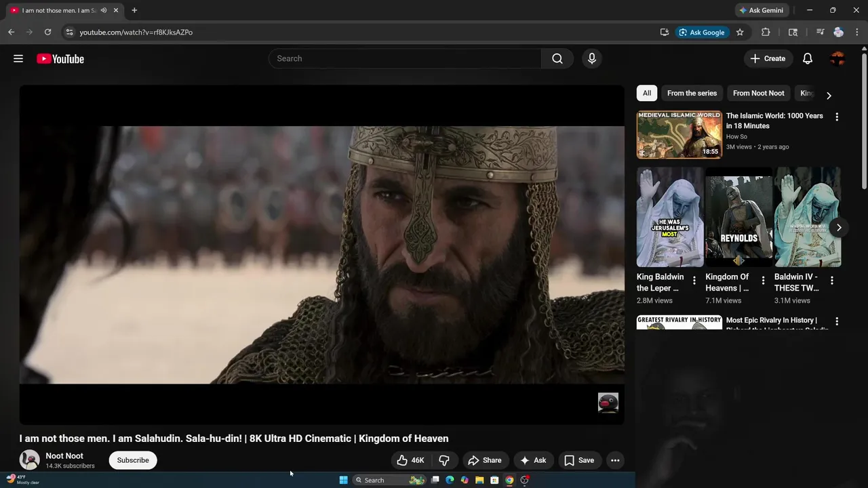Select the From the series chip
This screenshot has width=868, height=488.
[x=692, y=94]
